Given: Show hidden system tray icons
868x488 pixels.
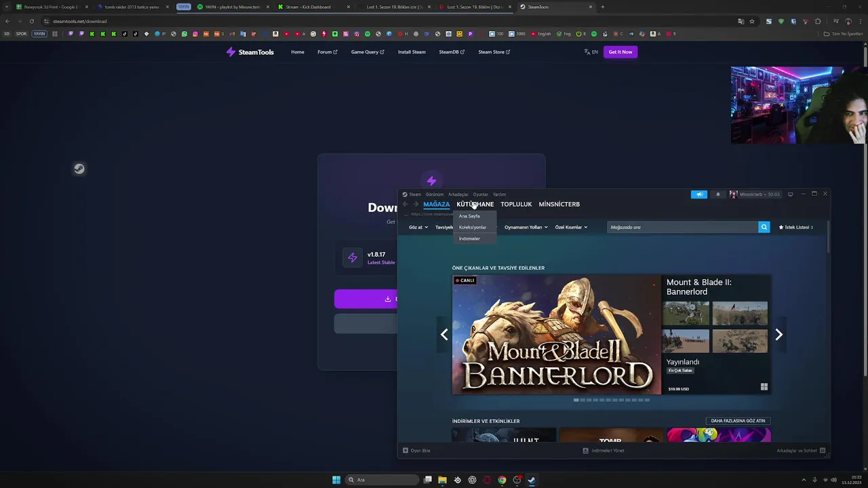Looking at the screenshot, I should coord(803,480).
